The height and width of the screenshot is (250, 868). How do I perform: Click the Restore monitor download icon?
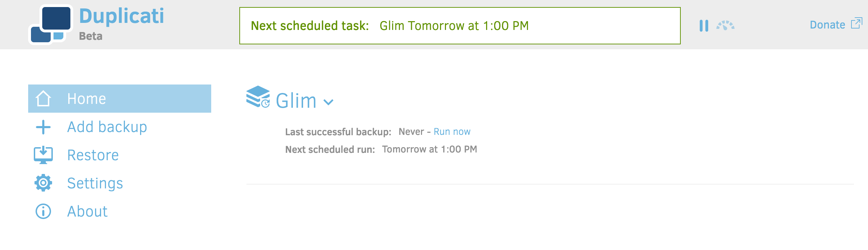point(43,155)
